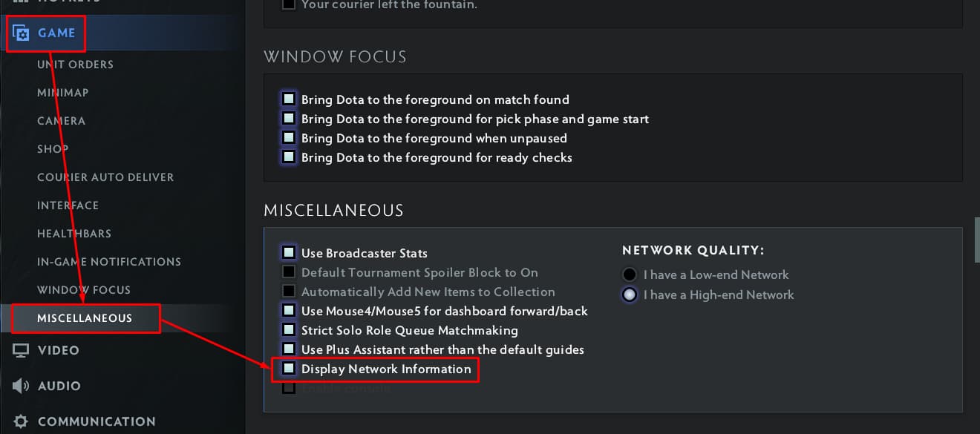Screen dimensions: 980x434
Task: Select the CAMERA settings section
Action: 61,120
